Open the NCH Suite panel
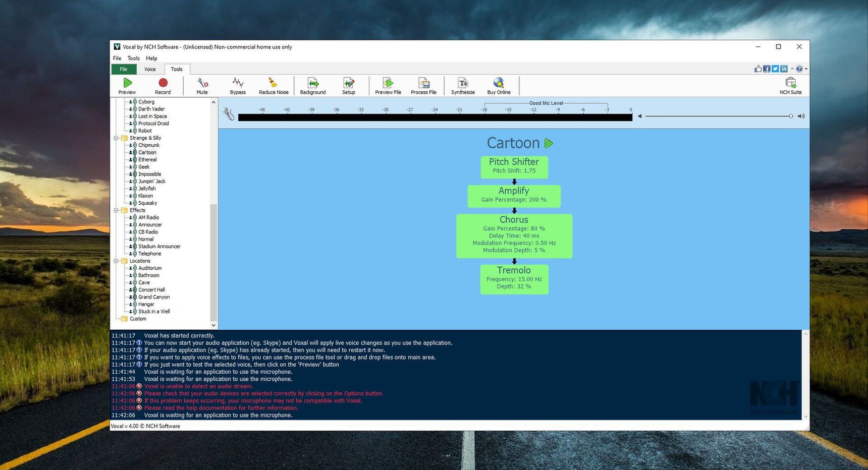Image resolution: width=868 pixels, height=470 pixels. [x=790, y=86]
